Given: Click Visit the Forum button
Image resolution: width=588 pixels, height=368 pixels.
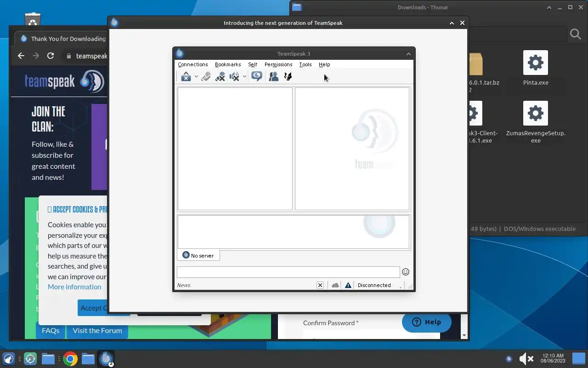Looking at the screenshot, I should tap(97, 330).
